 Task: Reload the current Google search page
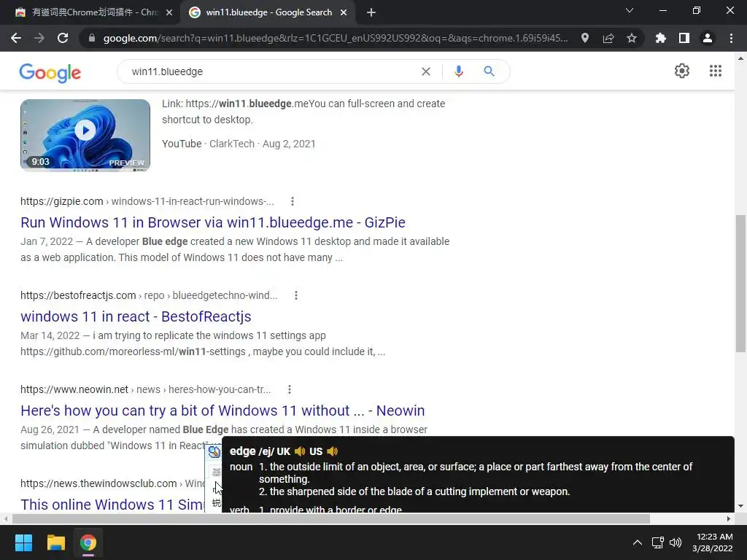[63, 38]
